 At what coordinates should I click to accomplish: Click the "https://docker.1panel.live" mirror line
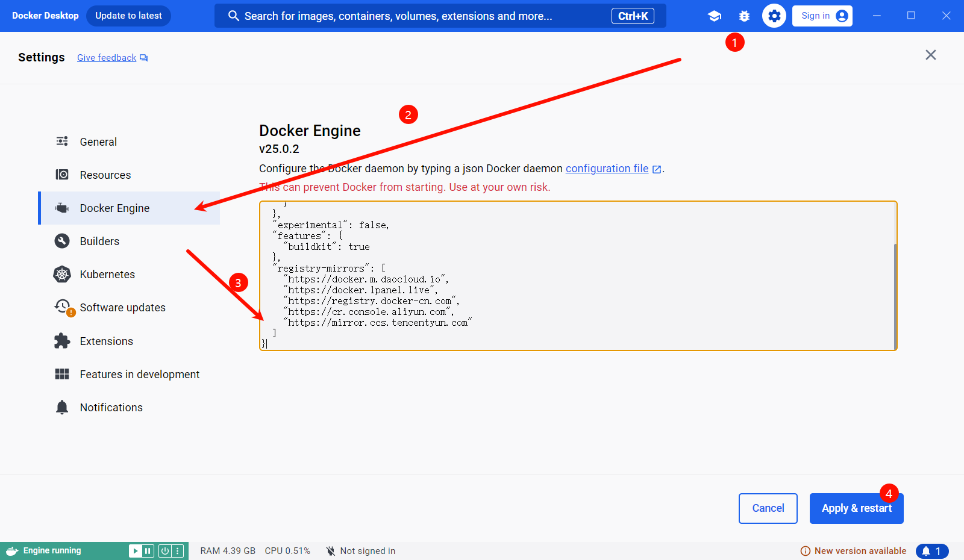coord(360,290)
